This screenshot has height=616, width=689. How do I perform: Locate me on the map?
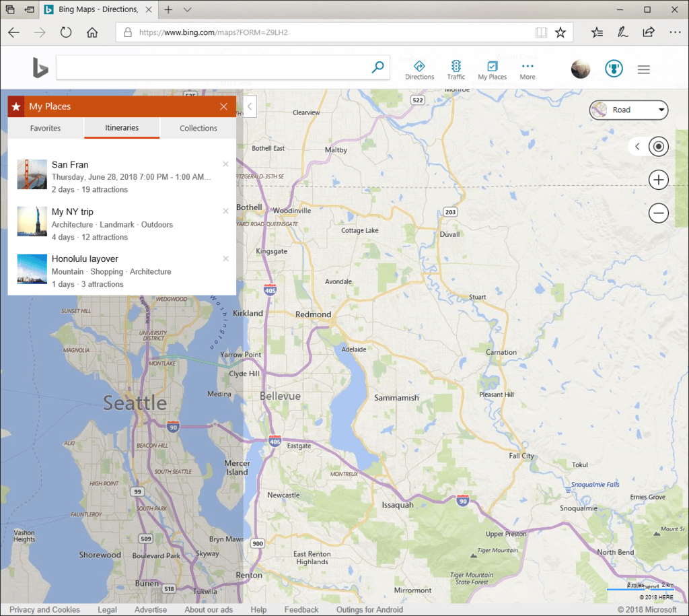658,146
